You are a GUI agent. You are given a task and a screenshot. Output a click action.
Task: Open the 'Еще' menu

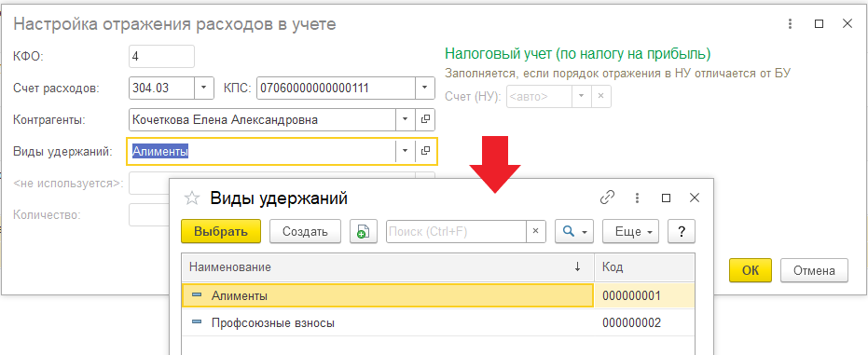tap(630, 232)
